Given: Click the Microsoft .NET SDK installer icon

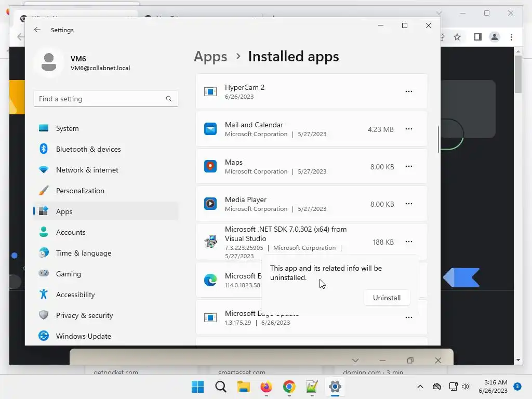Looking at the screenshot, I should (x=210, y=242).
